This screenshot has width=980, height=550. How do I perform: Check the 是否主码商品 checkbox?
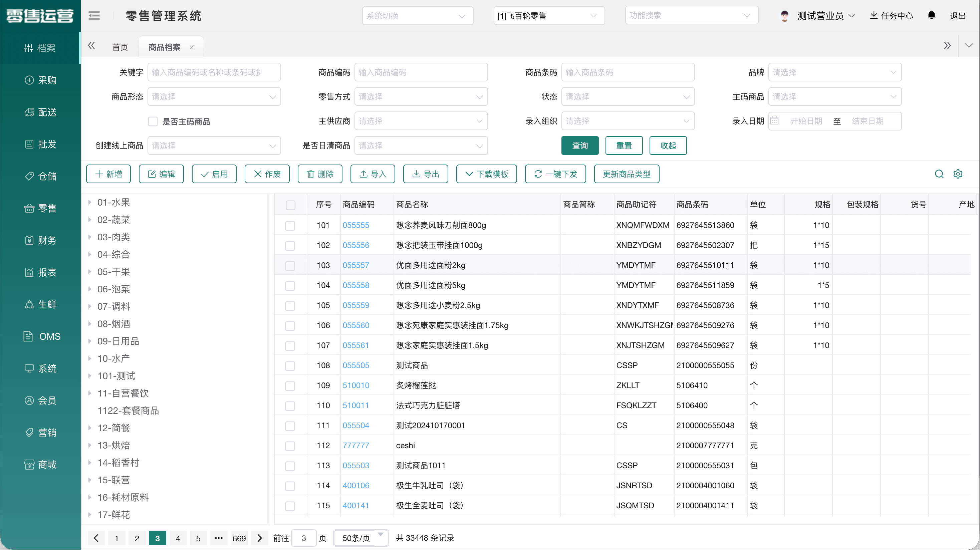click(153, 121)
